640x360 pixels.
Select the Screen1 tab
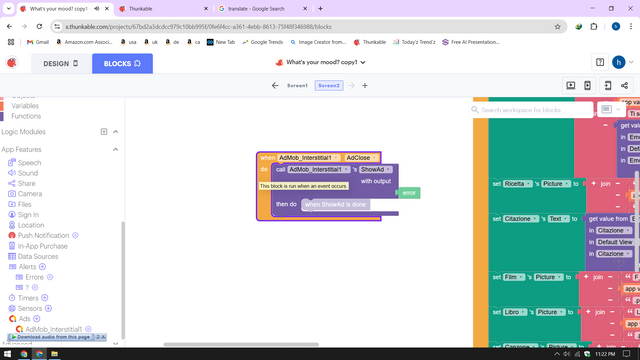pos(297,86)
